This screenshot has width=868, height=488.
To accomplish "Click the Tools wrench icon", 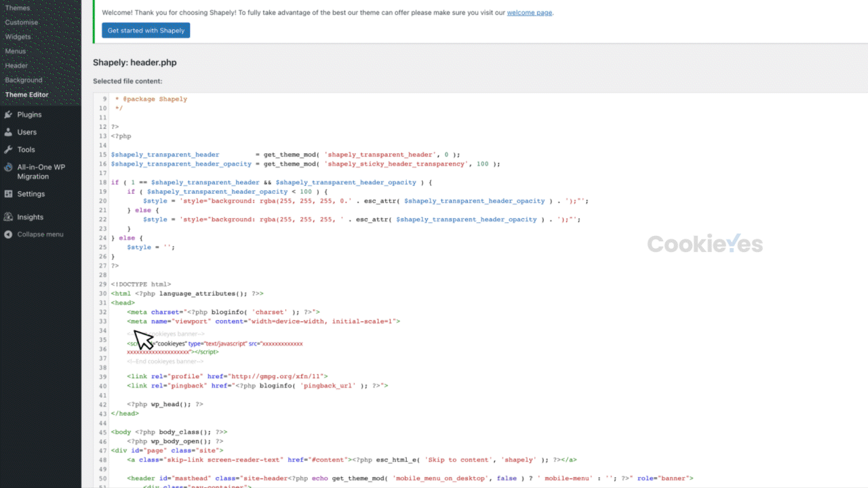I will pyautogui.click(x=8, y=150).
